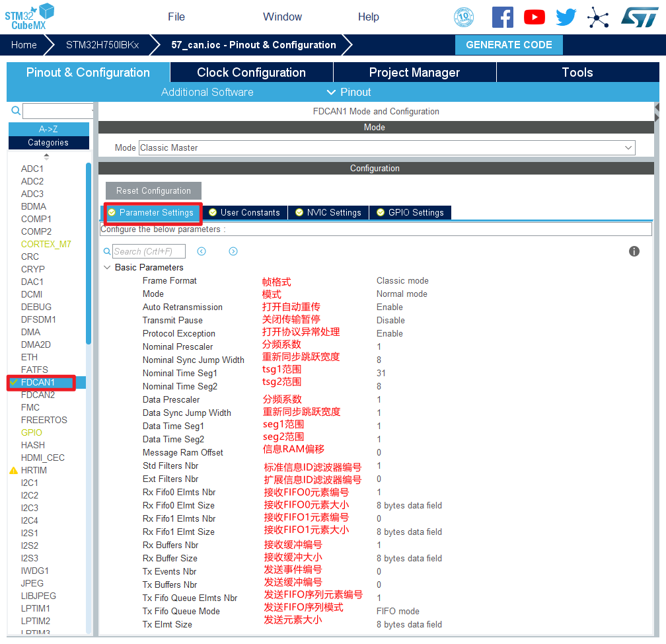666x644 pixels.
Task: Go to previous search result arrow
Action: click(x=202, y=251)
